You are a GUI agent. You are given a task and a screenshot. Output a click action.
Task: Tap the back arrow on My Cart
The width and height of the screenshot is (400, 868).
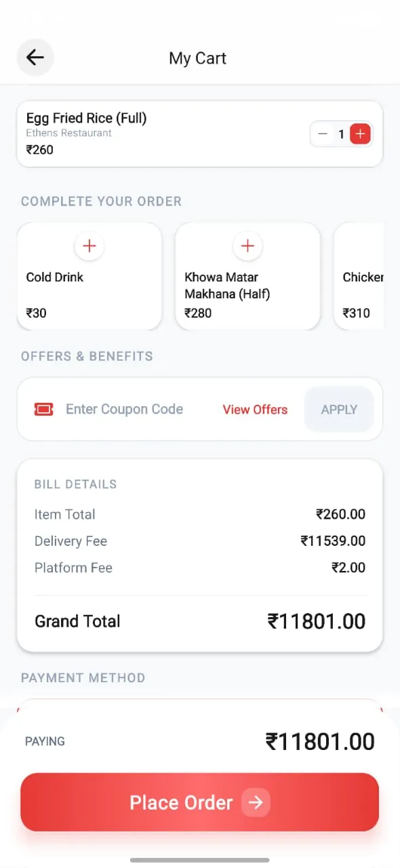[35, 58]
